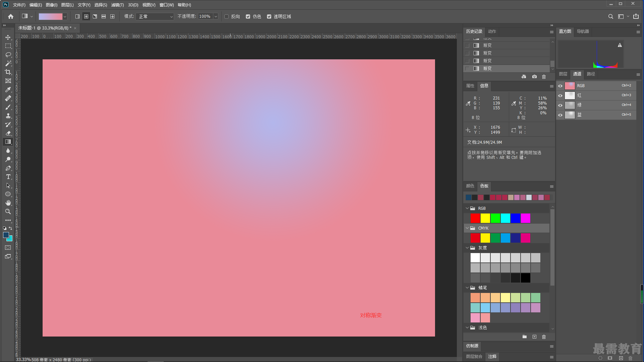Toggle the 反向 reverse checkbox

click(x=226, y=16)
